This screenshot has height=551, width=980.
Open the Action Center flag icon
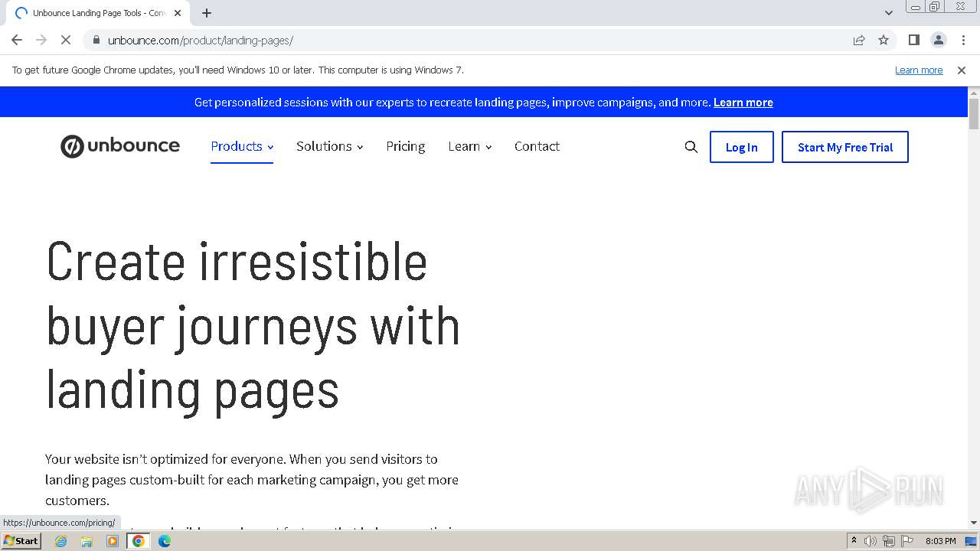tap(907, 541)
